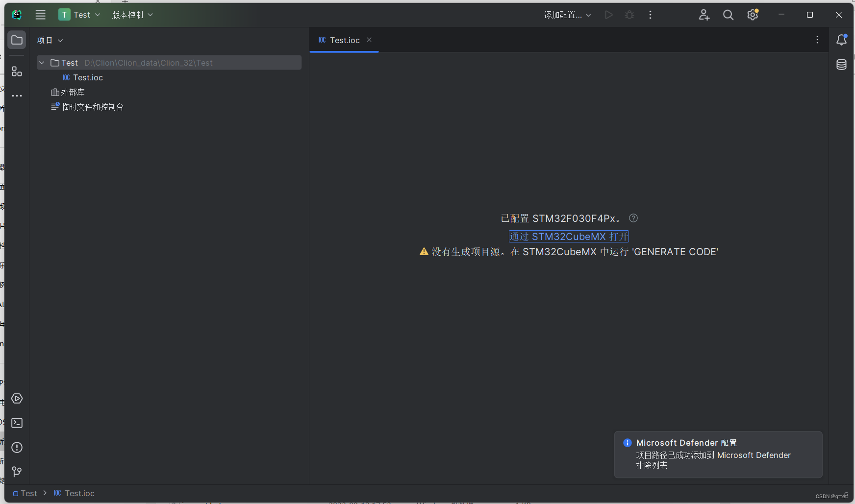Click the Microsoft Defender notification info icon
The image size is (855, 504).
[628, 443]
